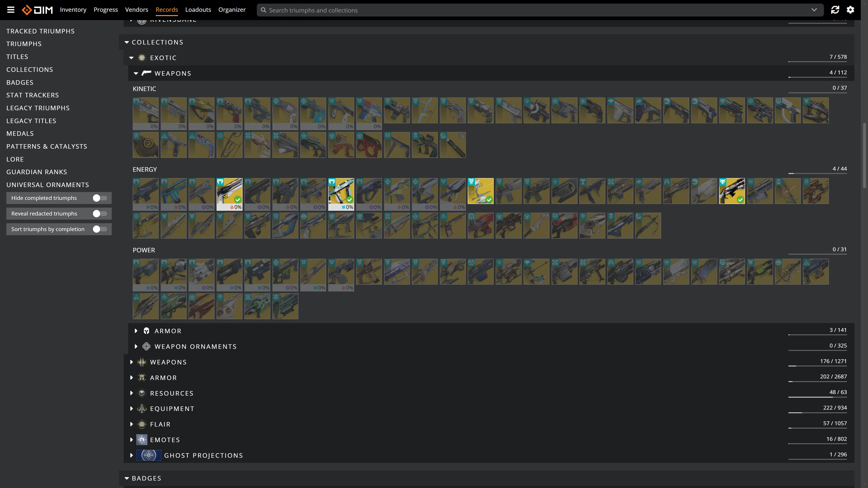Image resolution: width=868 pixels, height=488 pixels.
Task: Click the Ghost Projections category icon
Action: 149,455
